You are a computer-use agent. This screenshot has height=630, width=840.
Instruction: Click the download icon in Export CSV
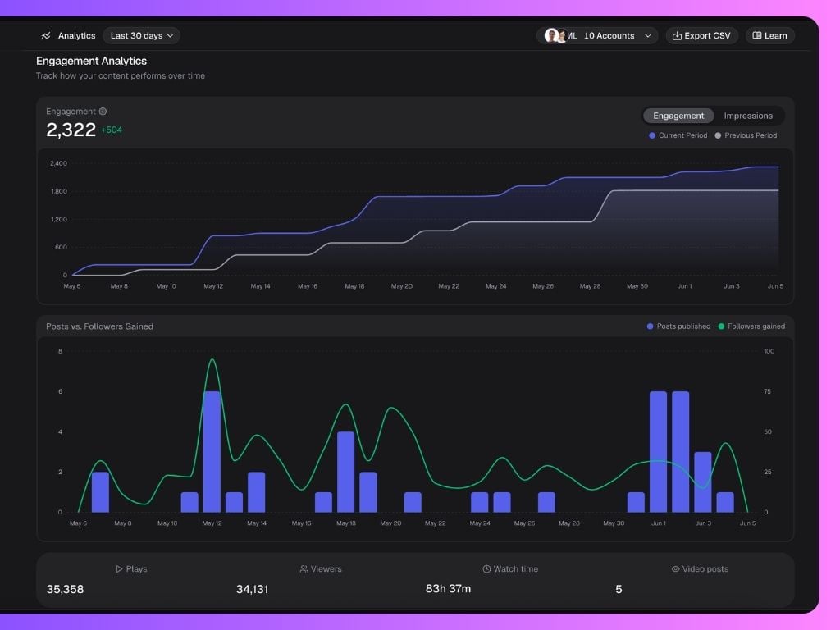coord(677,36)
